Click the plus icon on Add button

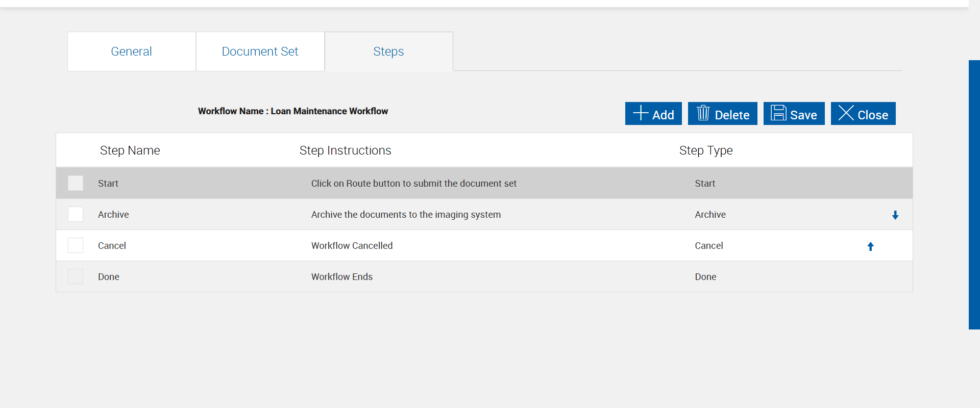[641, 113]
